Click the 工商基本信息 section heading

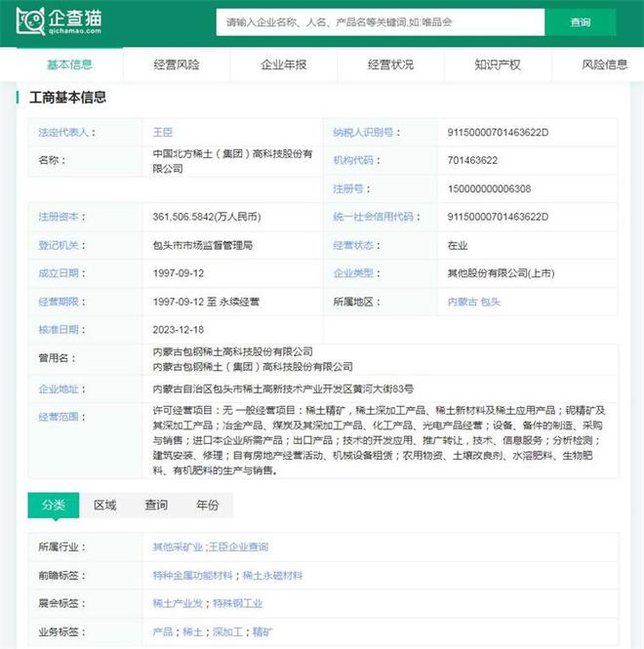click(x=67, y=98)
